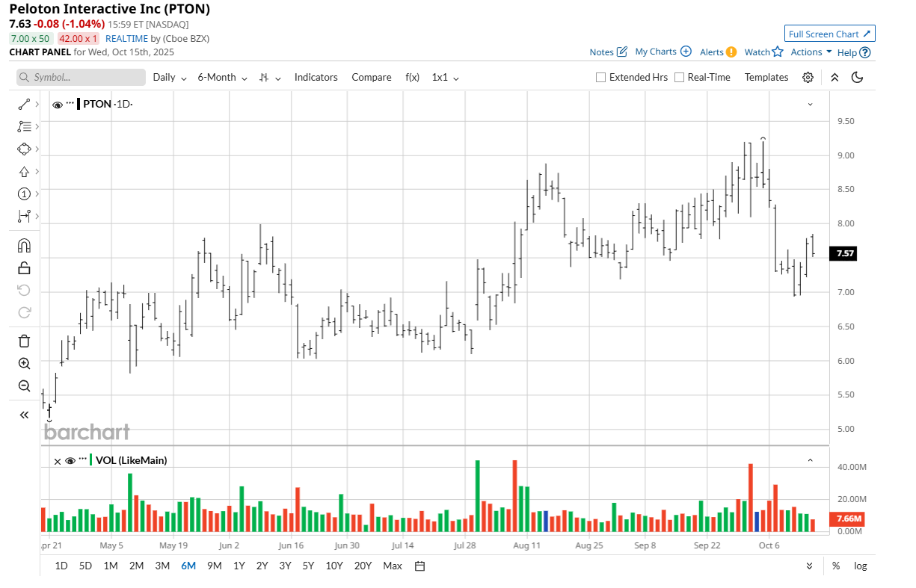This screenshot has height=588, width=916.
Task: Toggle log scale button
Action: click(861, 566)
